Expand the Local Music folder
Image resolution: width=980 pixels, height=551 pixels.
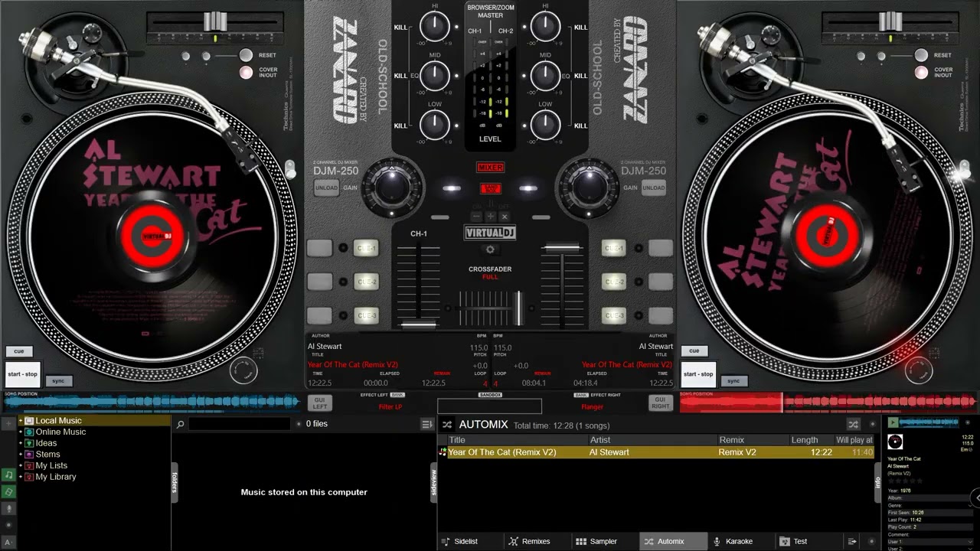(x=21, y=421)
